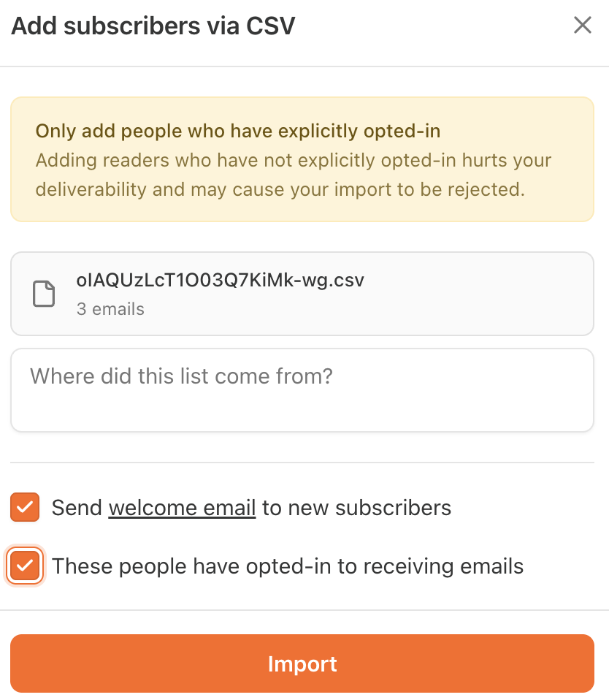This screenshot has height=700, width=609.
Task: Click the deliverability warning description text
Action: pyautogui.click(x=293, y=175)
